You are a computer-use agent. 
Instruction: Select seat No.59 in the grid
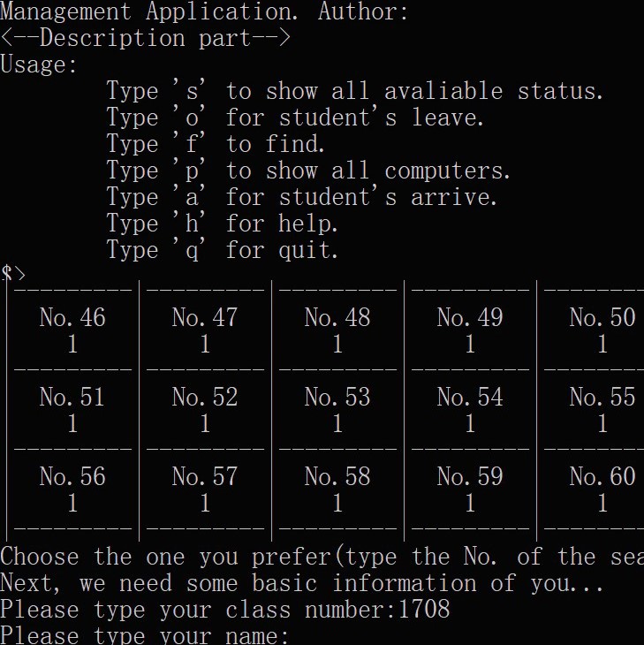470,489
